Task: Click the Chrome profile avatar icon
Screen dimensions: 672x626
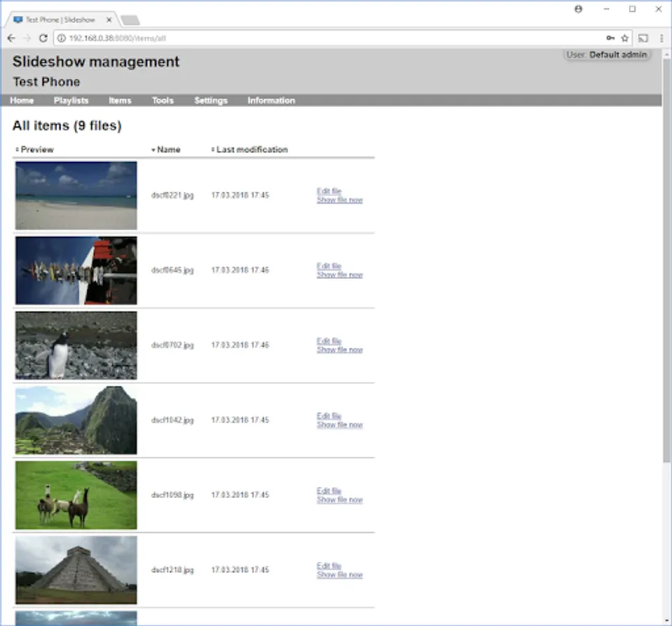Action: click(579, 9)
